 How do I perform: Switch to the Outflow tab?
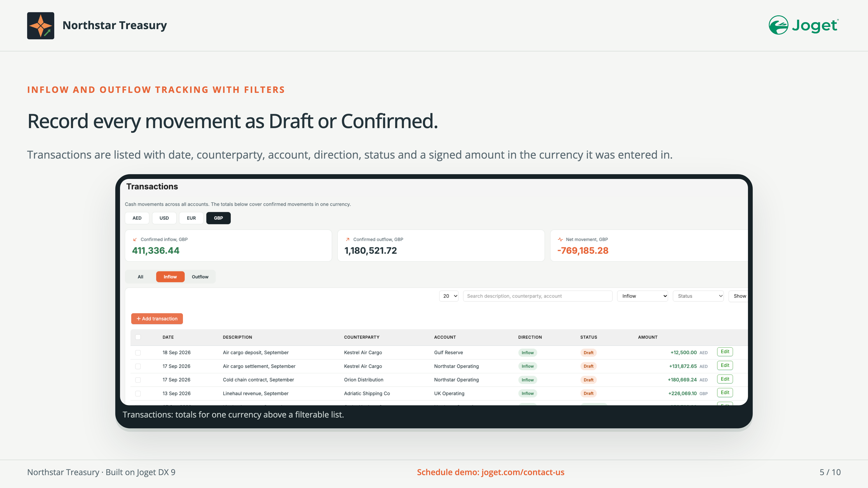pyautogui.click(x=200, y=277)
